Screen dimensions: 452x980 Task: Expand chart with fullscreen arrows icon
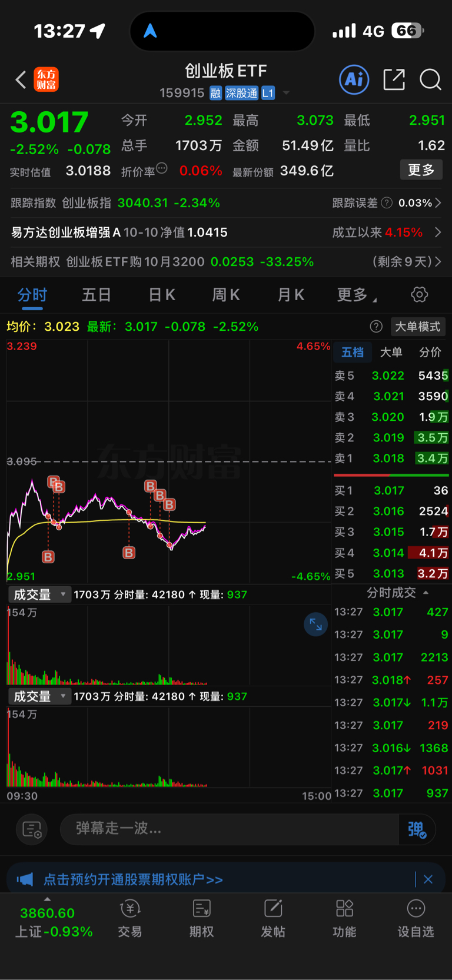coord(315,624)
